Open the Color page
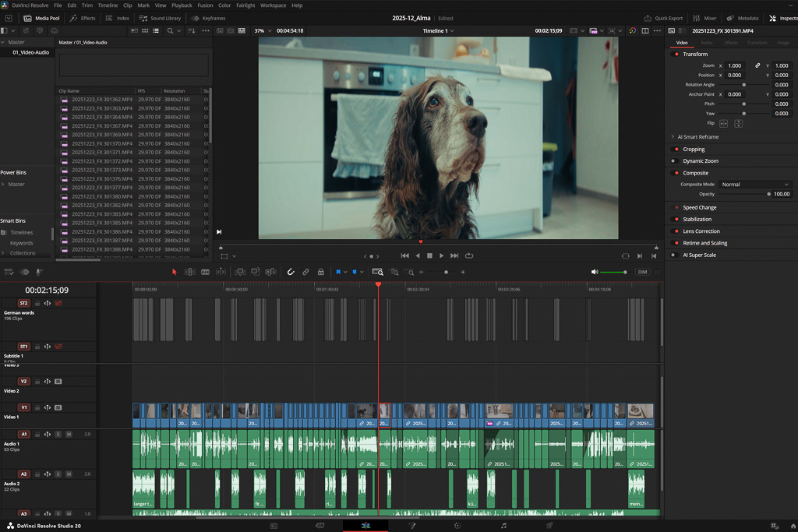 click(x=458, y=526)
